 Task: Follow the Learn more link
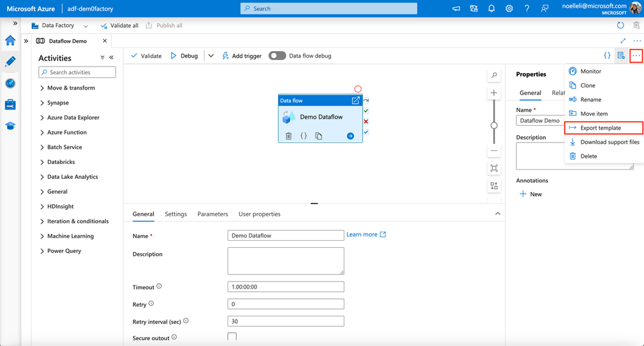point(366,234)
